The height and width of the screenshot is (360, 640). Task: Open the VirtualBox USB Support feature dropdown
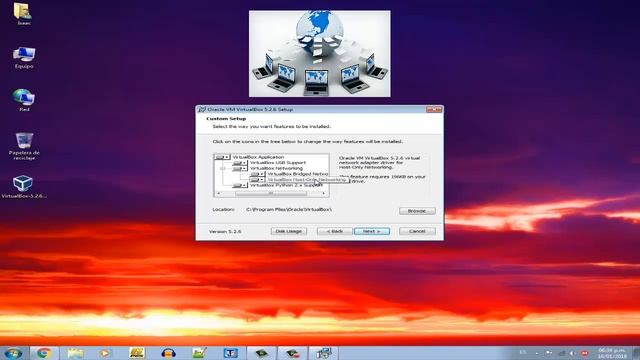click(x=240, y=163)
